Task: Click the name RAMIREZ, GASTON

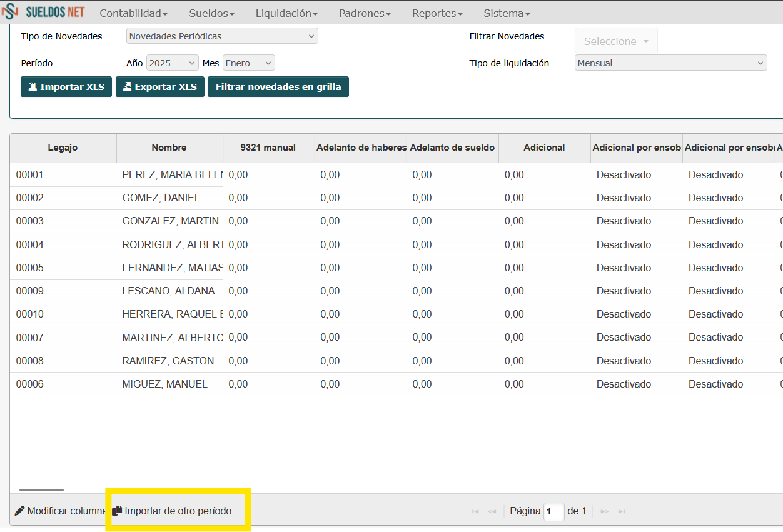Action: point(168,361)
